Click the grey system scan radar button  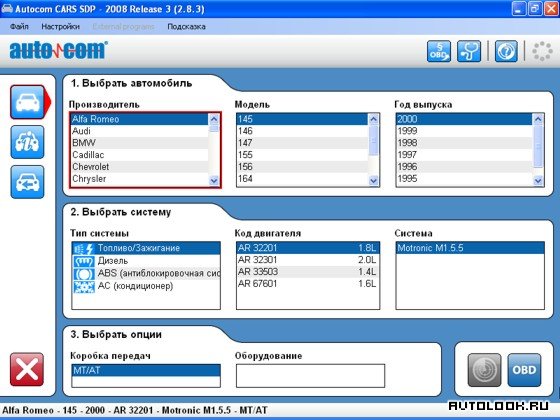point(484,370)
